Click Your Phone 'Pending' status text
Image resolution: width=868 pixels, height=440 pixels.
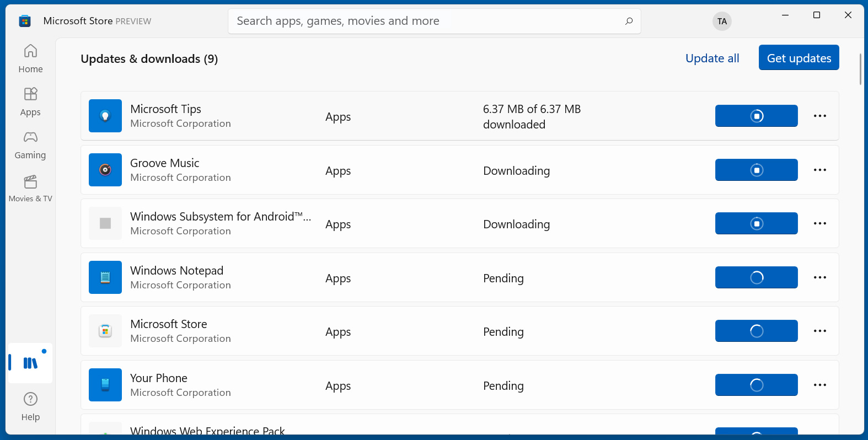[x=503, y=386]
